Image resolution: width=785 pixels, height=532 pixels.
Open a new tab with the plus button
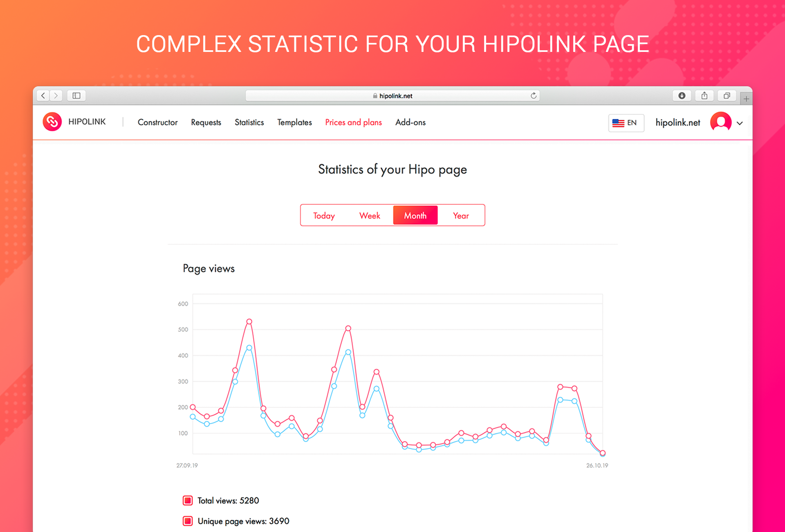(746, 98)
